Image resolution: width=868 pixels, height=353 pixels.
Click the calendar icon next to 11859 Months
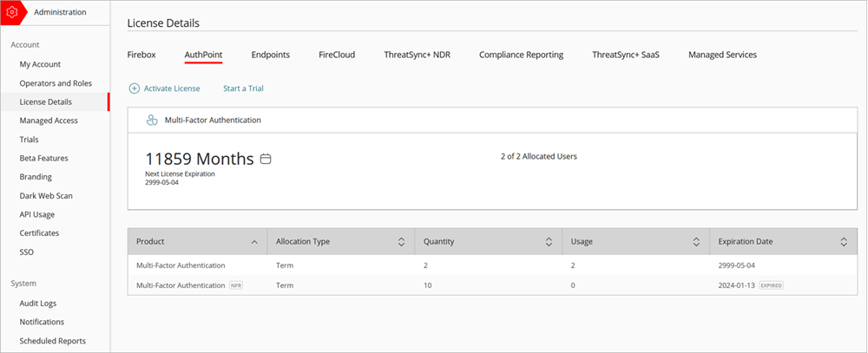(266, 160)
